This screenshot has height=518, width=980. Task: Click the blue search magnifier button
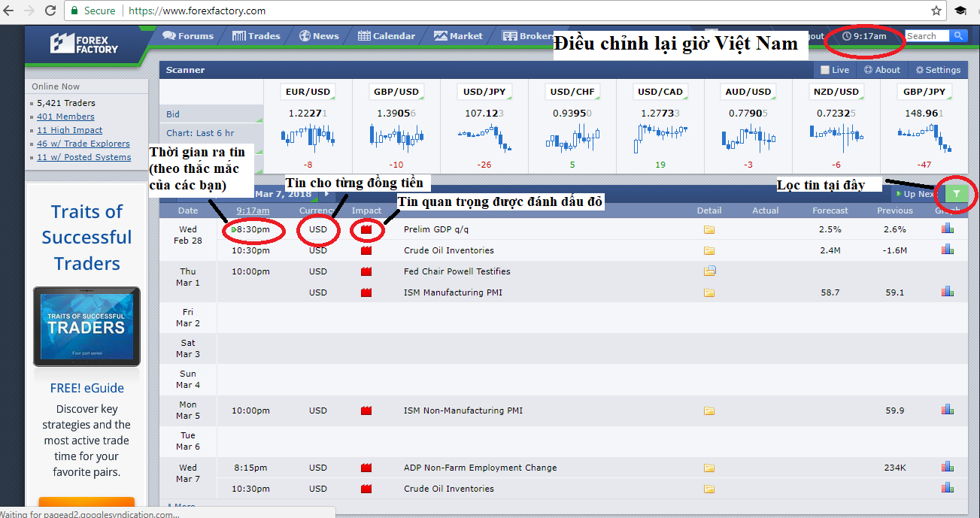point(957,36)
